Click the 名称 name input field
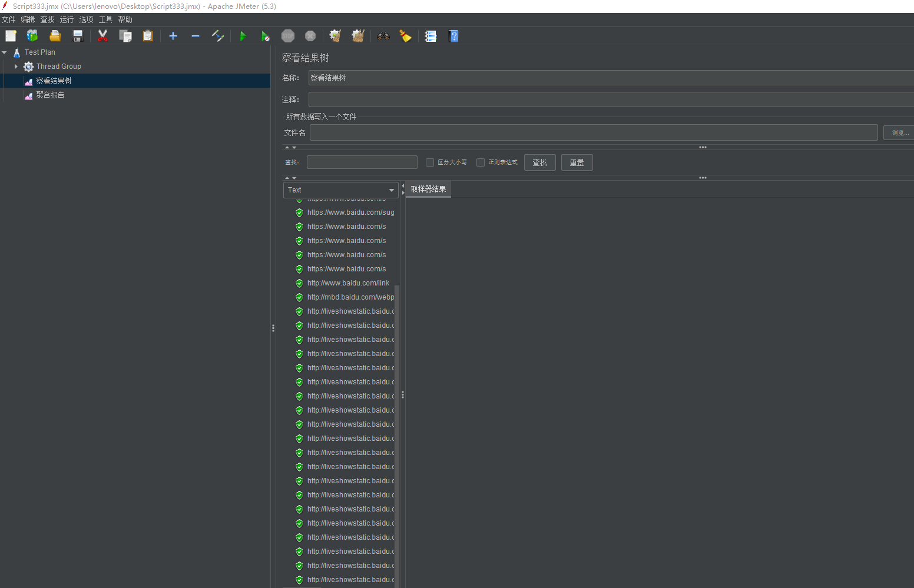The height and width of the screenshot is (588, 914). tap(611, 78)
